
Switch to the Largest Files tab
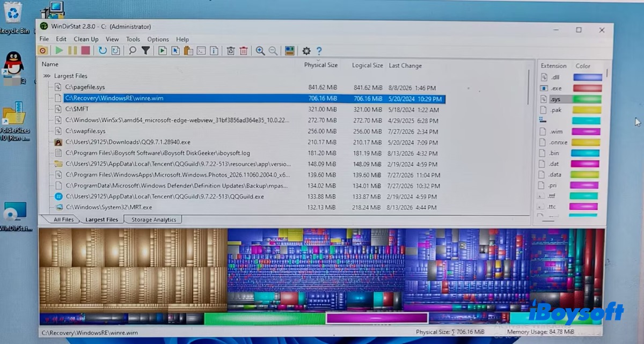pyautogui.click(x=101, y=219)
